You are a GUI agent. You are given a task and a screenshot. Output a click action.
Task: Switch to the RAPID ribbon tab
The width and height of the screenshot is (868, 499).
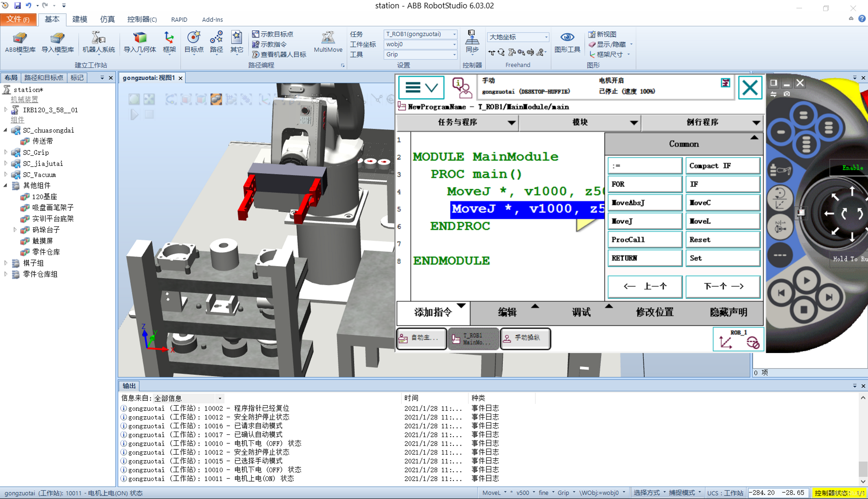click(x=179, y=20)
